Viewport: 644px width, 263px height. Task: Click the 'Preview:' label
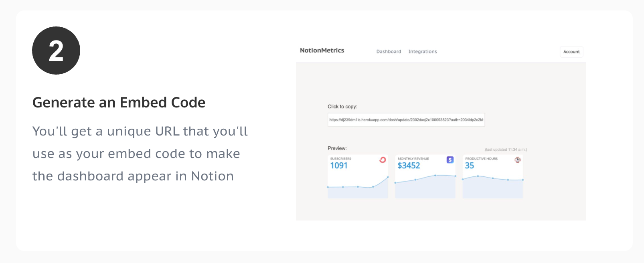337,147
